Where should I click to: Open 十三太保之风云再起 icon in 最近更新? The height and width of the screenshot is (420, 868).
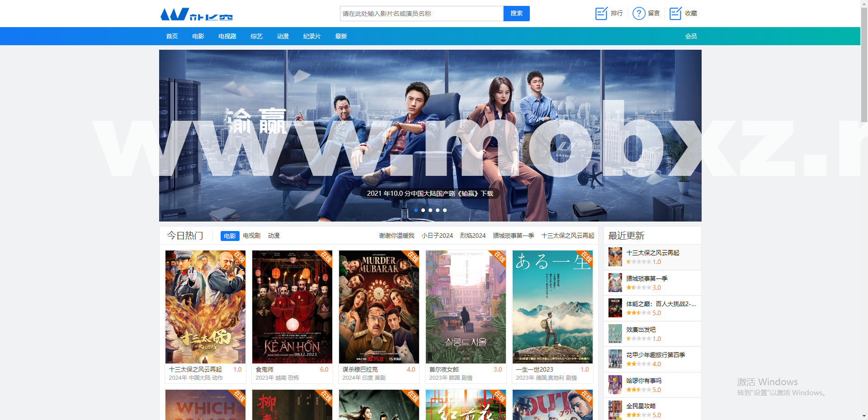(x=615, y=257)
